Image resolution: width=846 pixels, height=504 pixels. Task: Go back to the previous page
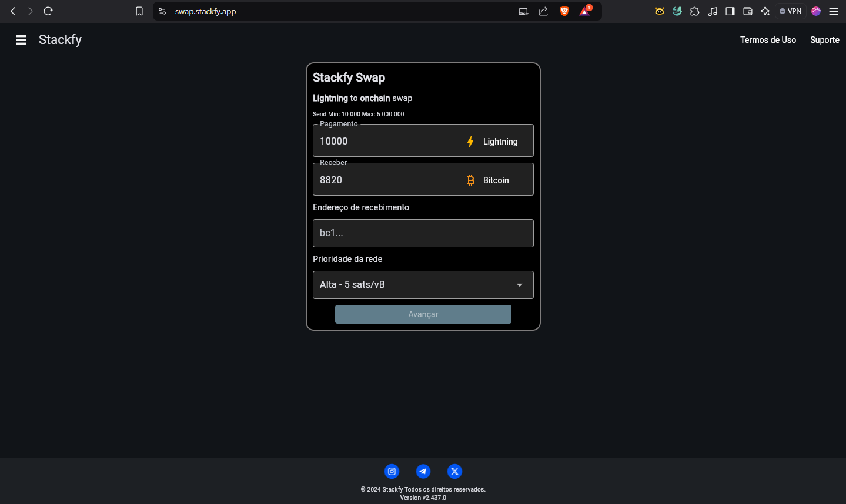(13, 11)
